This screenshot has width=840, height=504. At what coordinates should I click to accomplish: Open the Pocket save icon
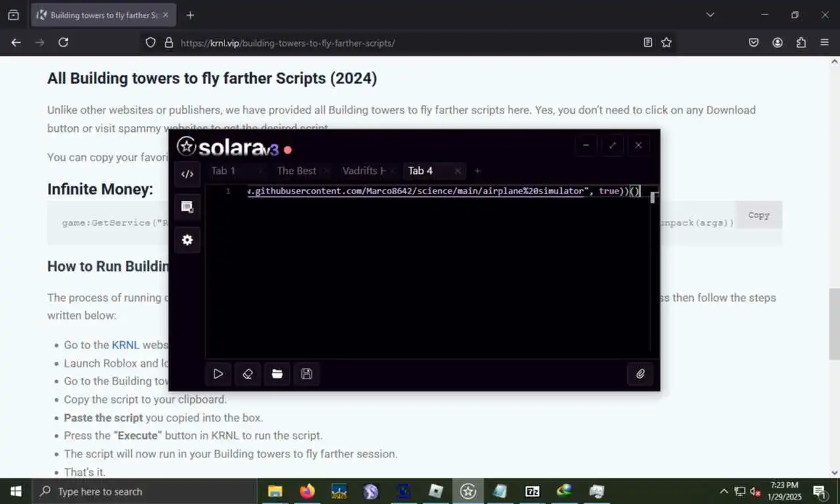(x=754, y=43)
